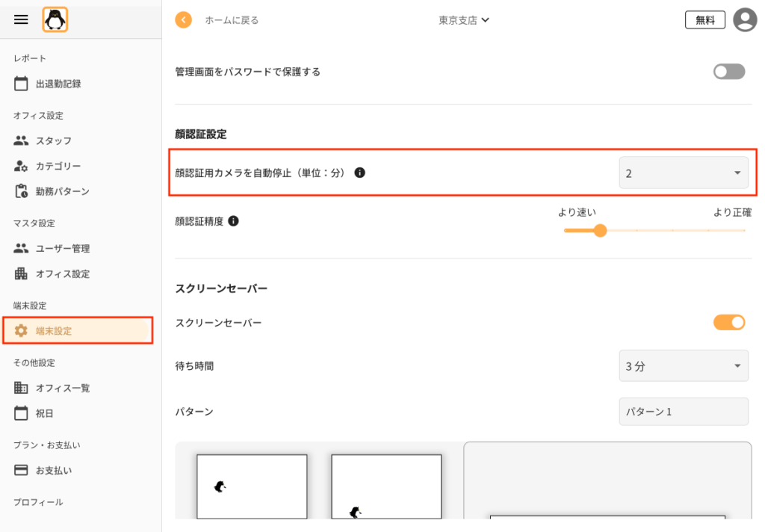Click the 端末設定 gear icon
This screenshot has width=765, height=532.
point(21,330)
